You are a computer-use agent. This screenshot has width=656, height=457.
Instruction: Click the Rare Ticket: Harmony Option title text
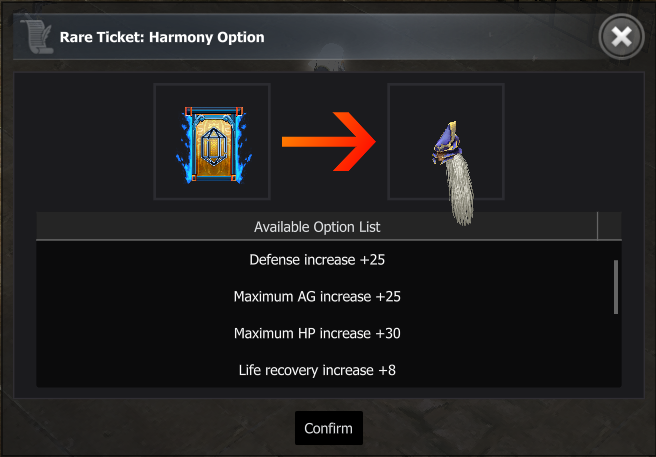click(x=162, y=38)
